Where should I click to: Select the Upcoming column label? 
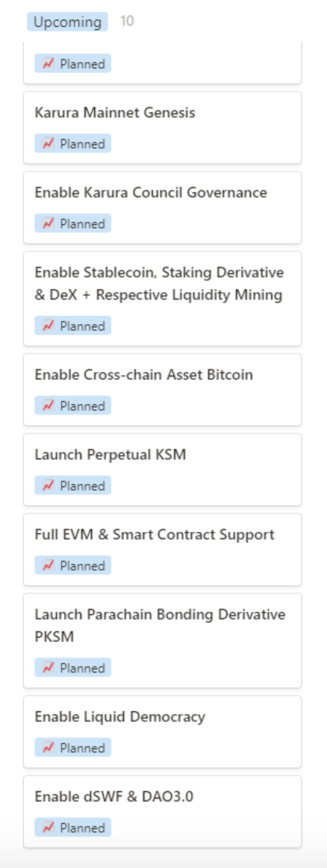(68, 22)
